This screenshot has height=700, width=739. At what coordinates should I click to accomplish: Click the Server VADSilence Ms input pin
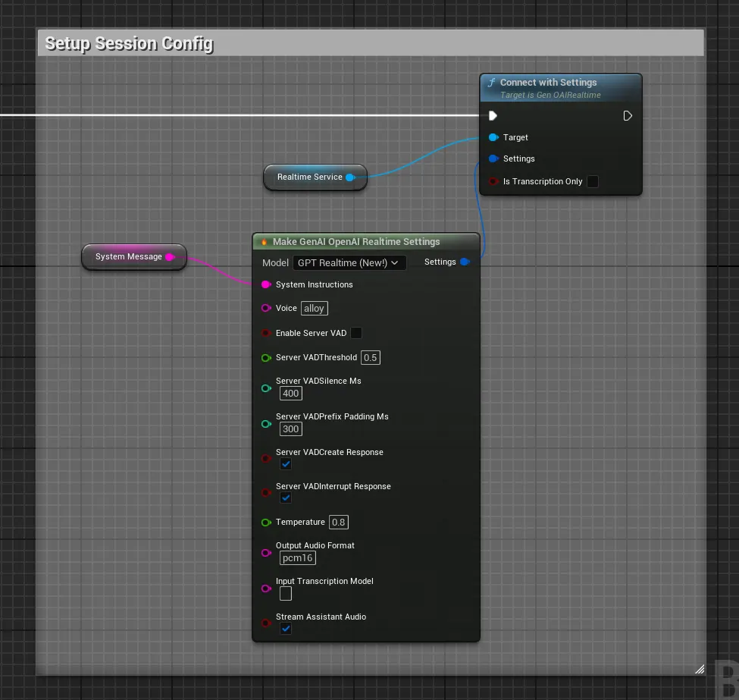point(266,388)
